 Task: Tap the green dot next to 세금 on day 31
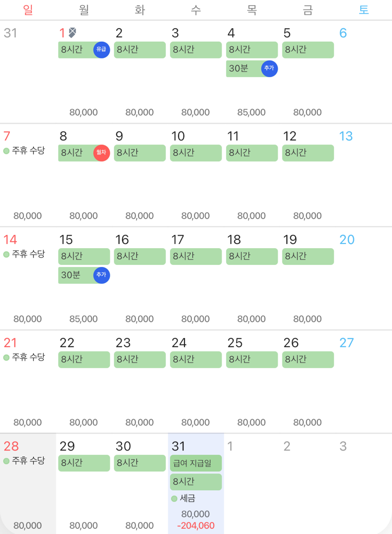click(x=174, y=499)
